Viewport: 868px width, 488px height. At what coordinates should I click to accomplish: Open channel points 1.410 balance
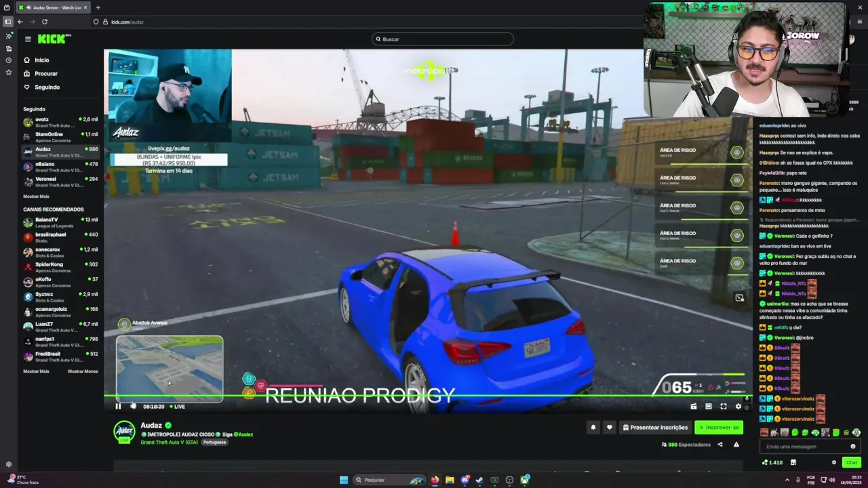(x=772, y=462)
